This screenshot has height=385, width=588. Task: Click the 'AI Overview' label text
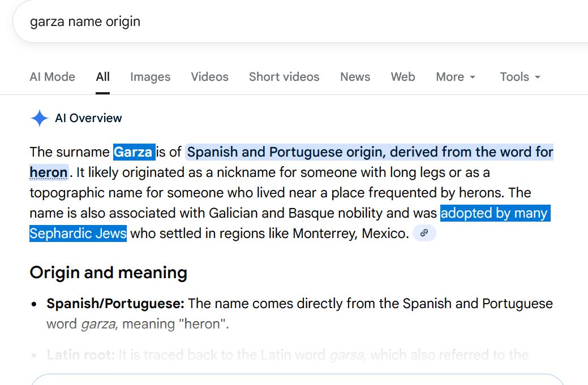point(88,118)
